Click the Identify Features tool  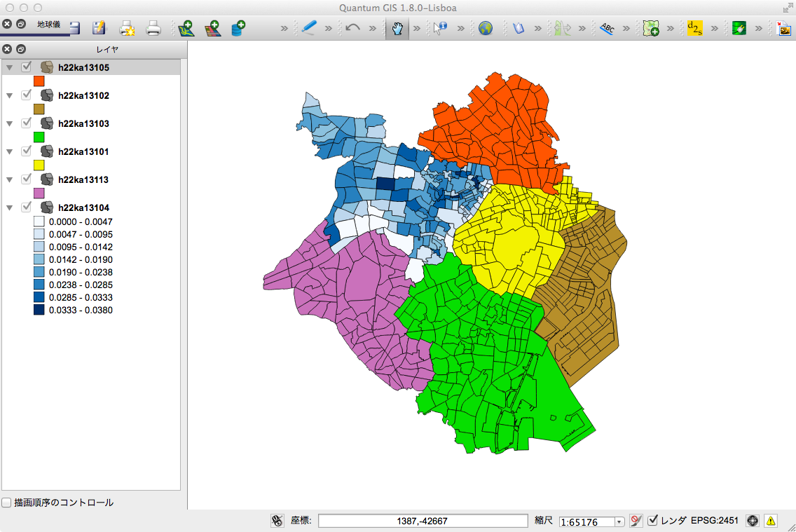pyautogui.click(x=440, y=29)
